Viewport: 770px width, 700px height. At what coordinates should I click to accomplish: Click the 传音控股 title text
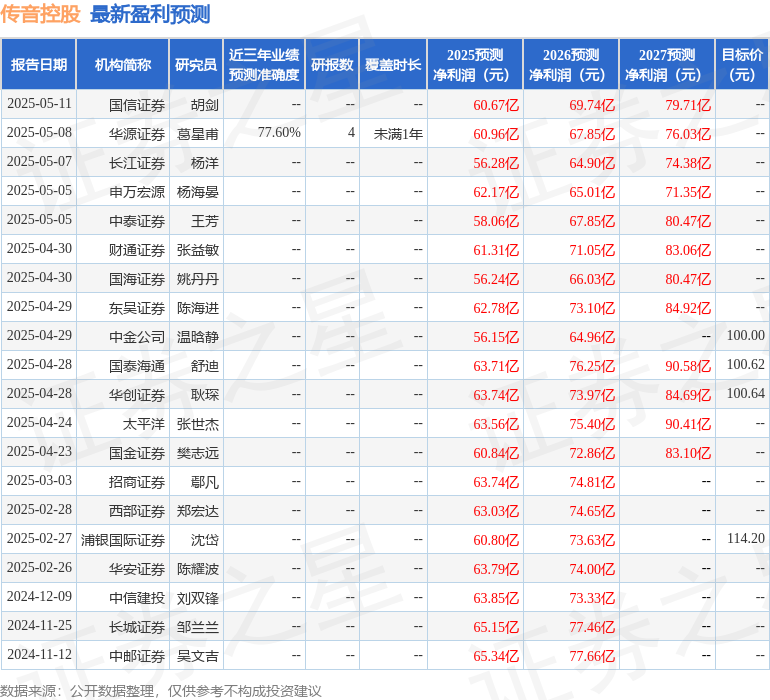pyautogui.click(x=40, y=14)
